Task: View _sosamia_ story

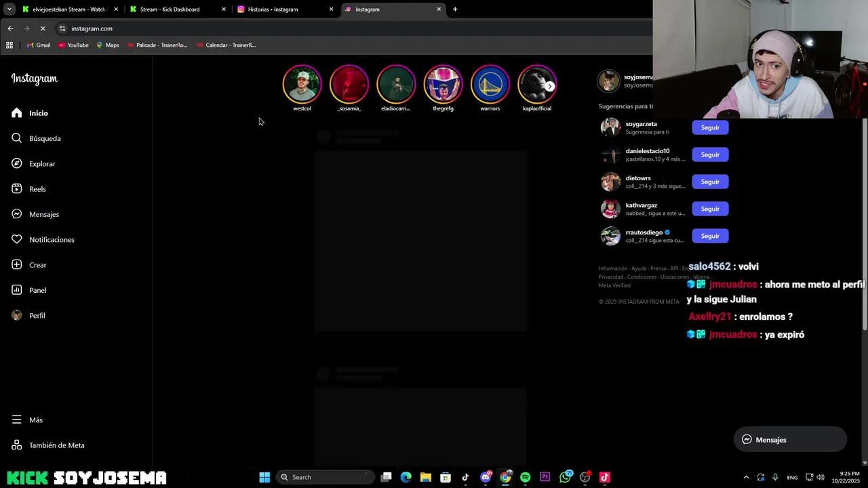Action: 349,84
